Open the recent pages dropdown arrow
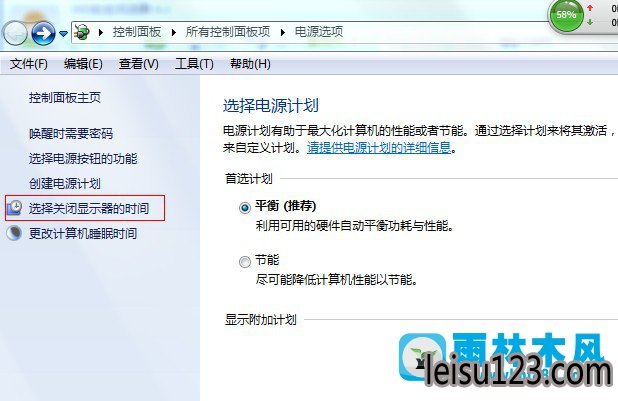The image size is (618, 401). [x=63, y=34]
